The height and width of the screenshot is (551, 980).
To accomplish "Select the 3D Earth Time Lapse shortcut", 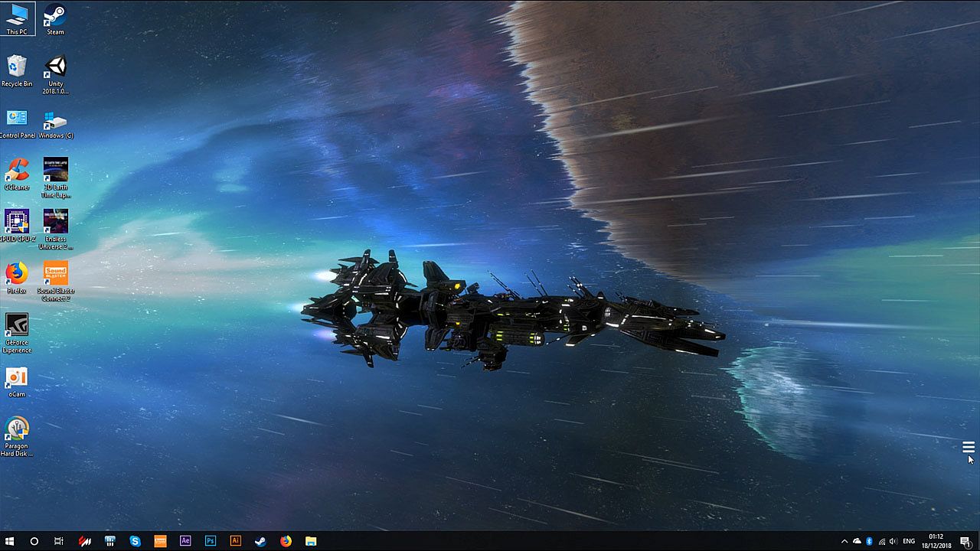I will [x=56, y=178].
